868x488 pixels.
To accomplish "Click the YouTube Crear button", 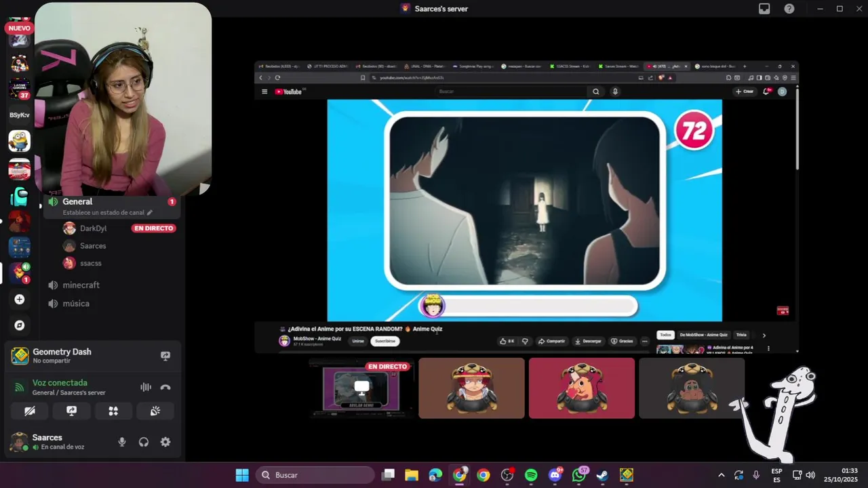I will (x=745, y=91).
